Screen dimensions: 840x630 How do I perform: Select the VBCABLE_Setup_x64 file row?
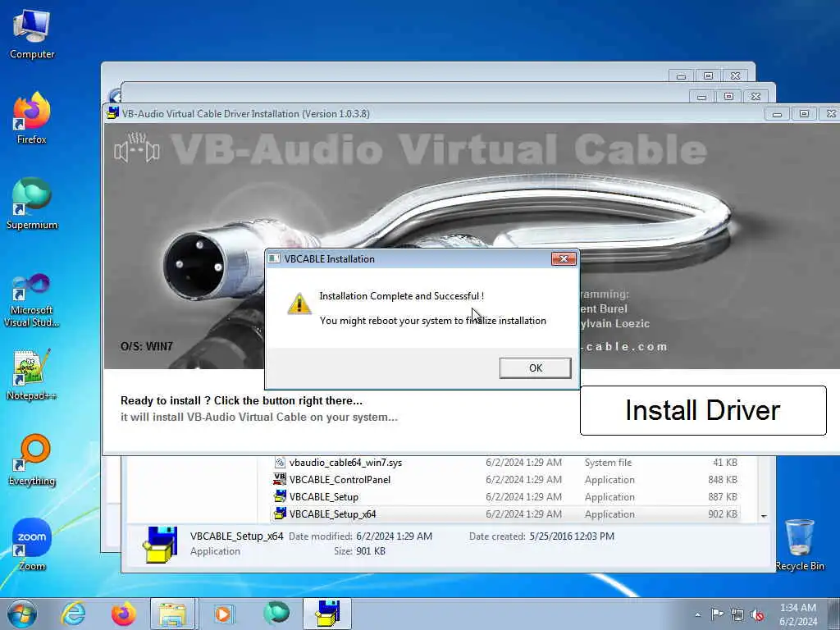505,514
